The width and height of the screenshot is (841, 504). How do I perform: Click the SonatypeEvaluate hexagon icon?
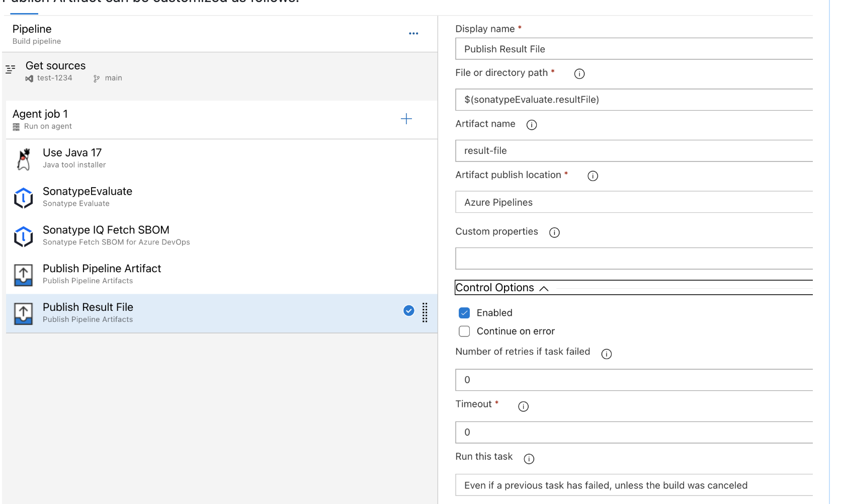(x=24, y=198)
